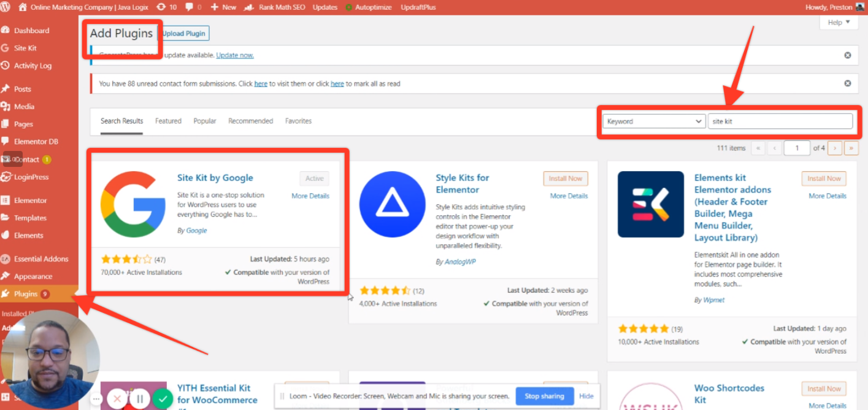Switch to Recommended tab
The height and width of the screenshot is (410, 868).
tap(250, 121)
